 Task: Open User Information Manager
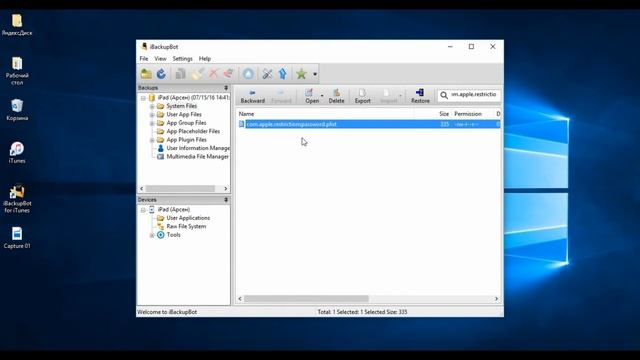198,148
